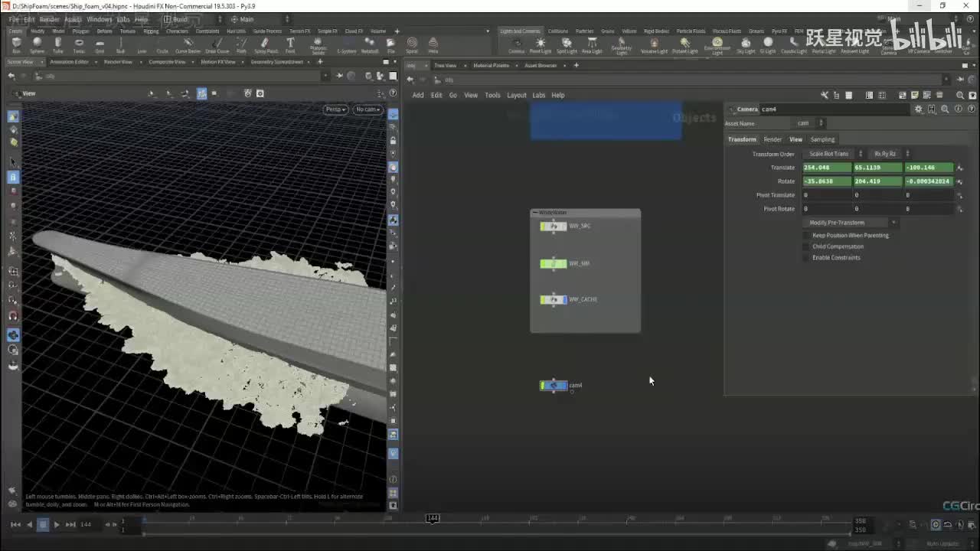
Task: Open the Windows menu
Action: [x=99, y=19]
